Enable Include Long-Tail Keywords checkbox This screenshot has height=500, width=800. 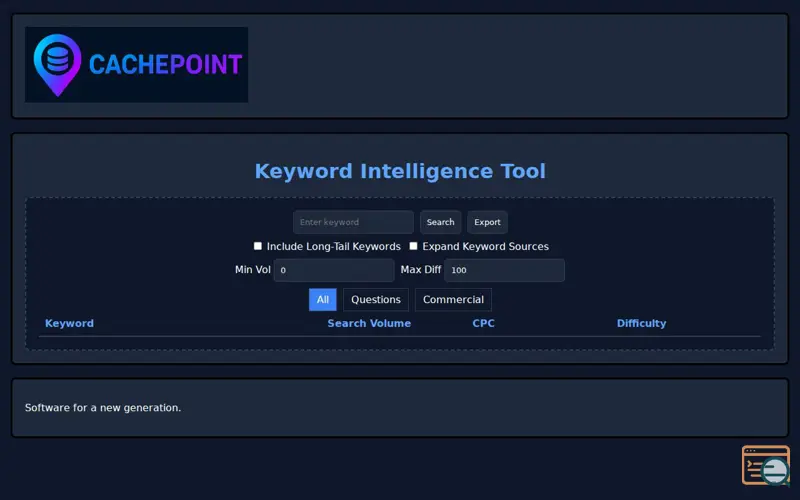tap(258, 246)
